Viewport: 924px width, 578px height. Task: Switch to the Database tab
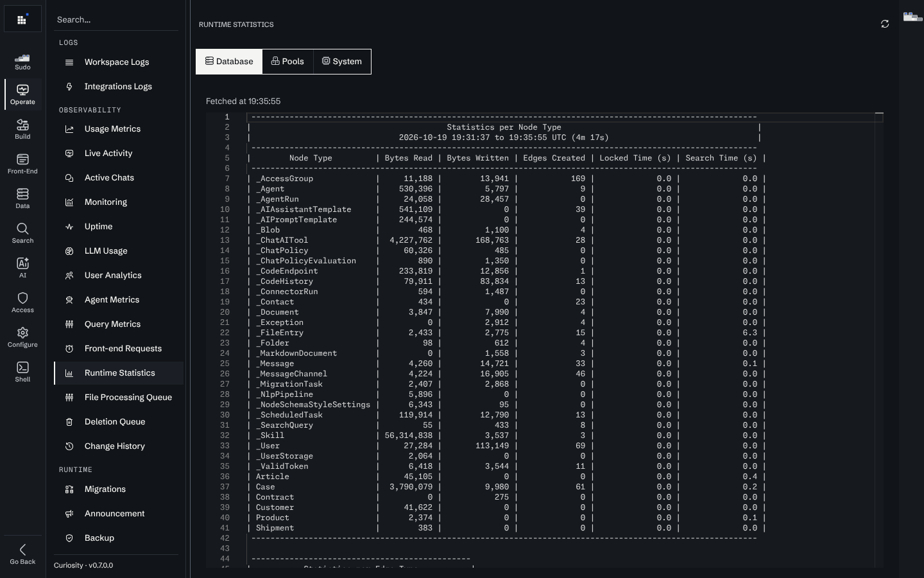coord(229,62)
